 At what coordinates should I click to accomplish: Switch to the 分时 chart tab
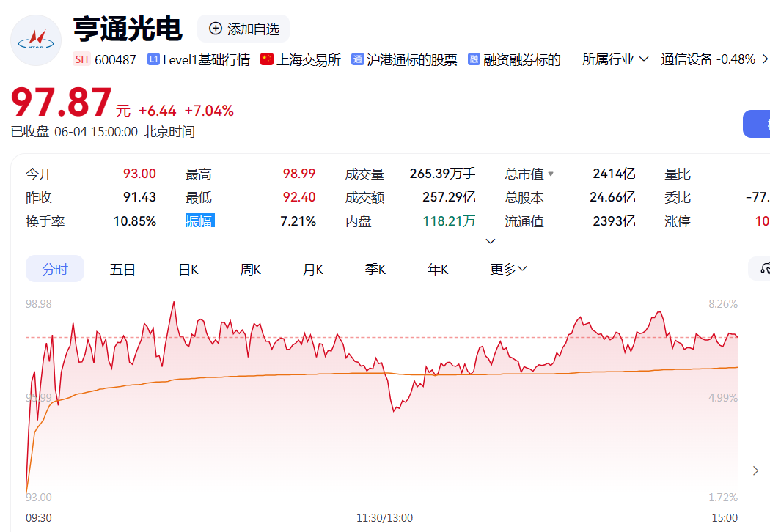point(55,269)
